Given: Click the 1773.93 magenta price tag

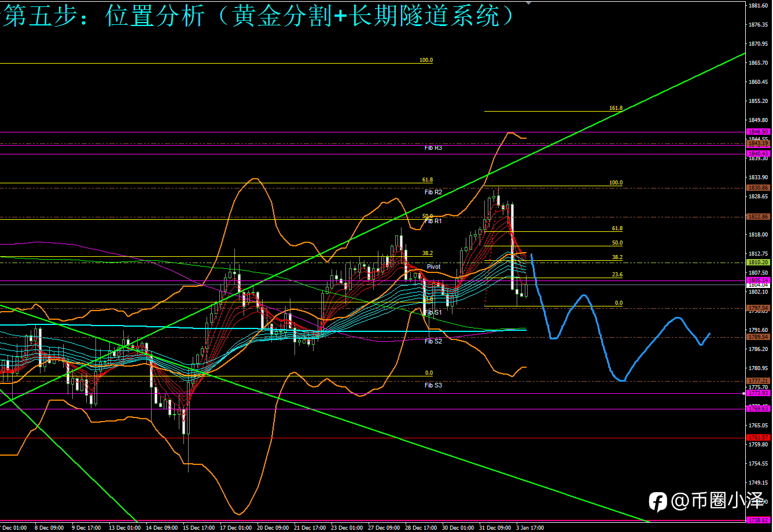Looking at the screenshot, I should click(758, 393).
